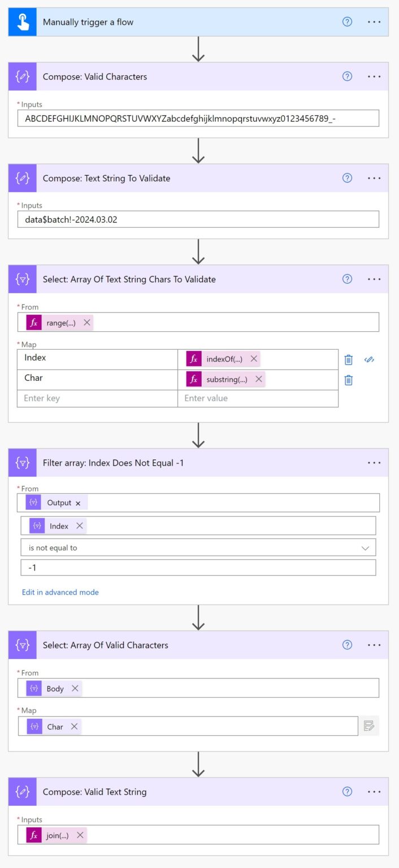Screen dimensions: 399x868
Task: Click the fx icon on the join() expression token
Action: point(35,835)
